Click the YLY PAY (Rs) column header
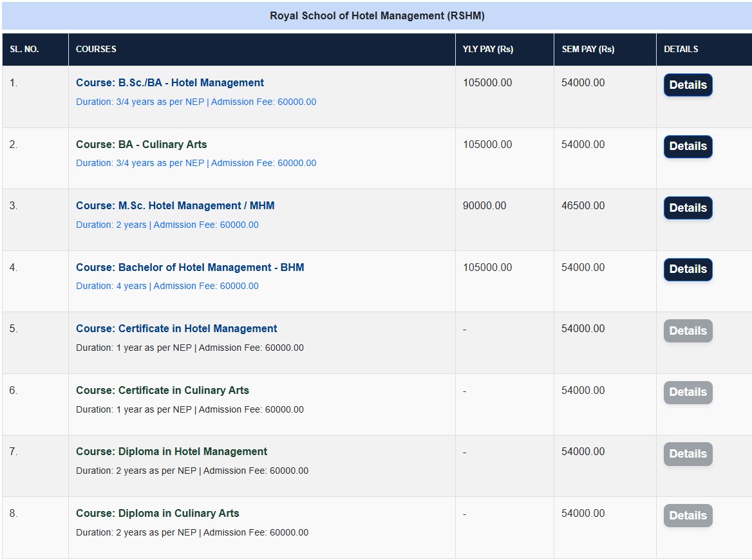 point(487,50)
